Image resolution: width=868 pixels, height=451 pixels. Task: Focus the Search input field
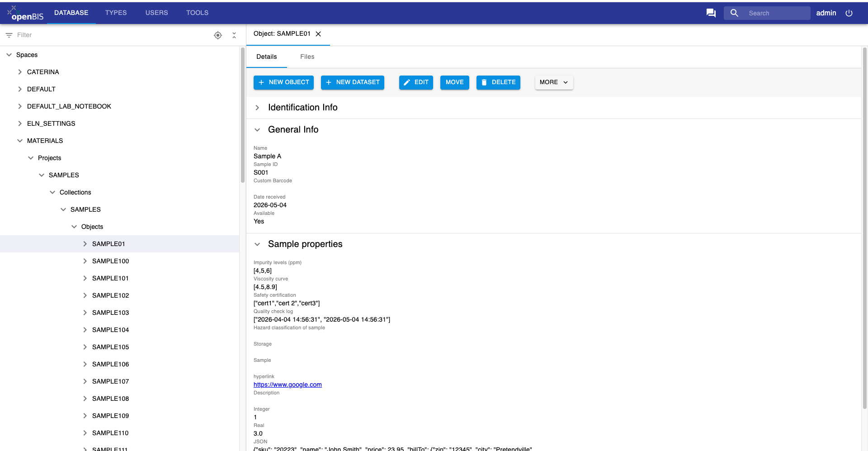coord(778,13)
